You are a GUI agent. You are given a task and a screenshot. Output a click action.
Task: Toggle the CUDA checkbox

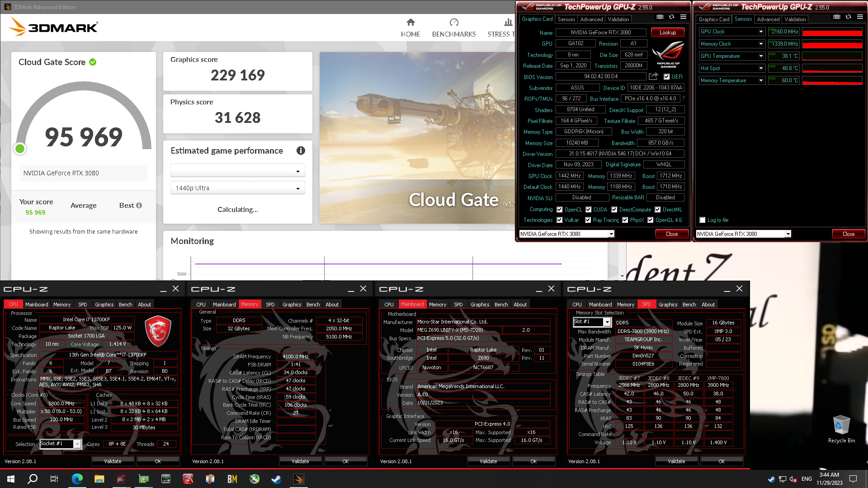tap(589, 210)
